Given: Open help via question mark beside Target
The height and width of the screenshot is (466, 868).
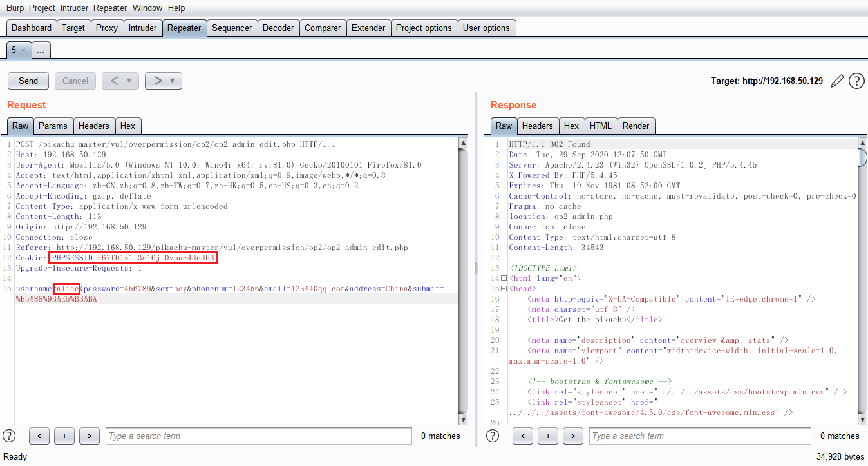Looking at the screenshot, I should pyautogui.click(x=856, y=81).
